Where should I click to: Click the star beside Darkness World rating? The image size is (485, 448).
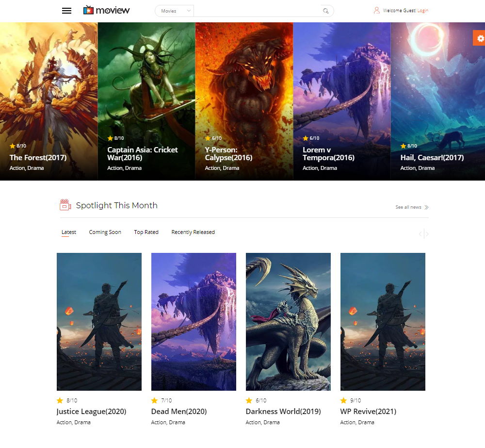[x=249, y=400]
